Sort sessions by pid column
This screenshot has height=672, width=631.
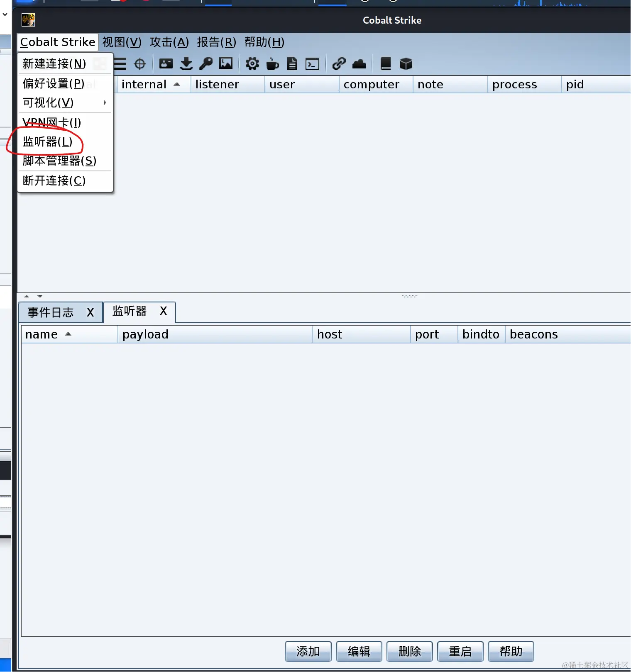pyautogui.click(x=597, y=84)
